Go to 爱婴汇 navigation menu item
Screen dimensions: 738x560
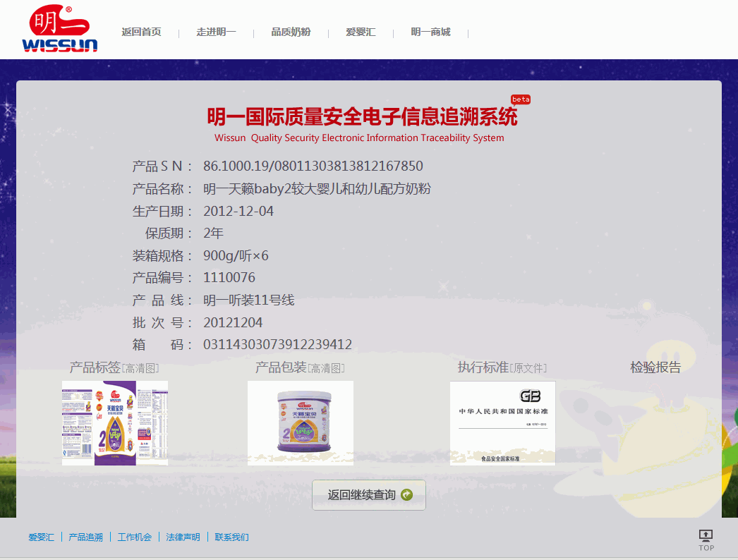pos(361,32)
